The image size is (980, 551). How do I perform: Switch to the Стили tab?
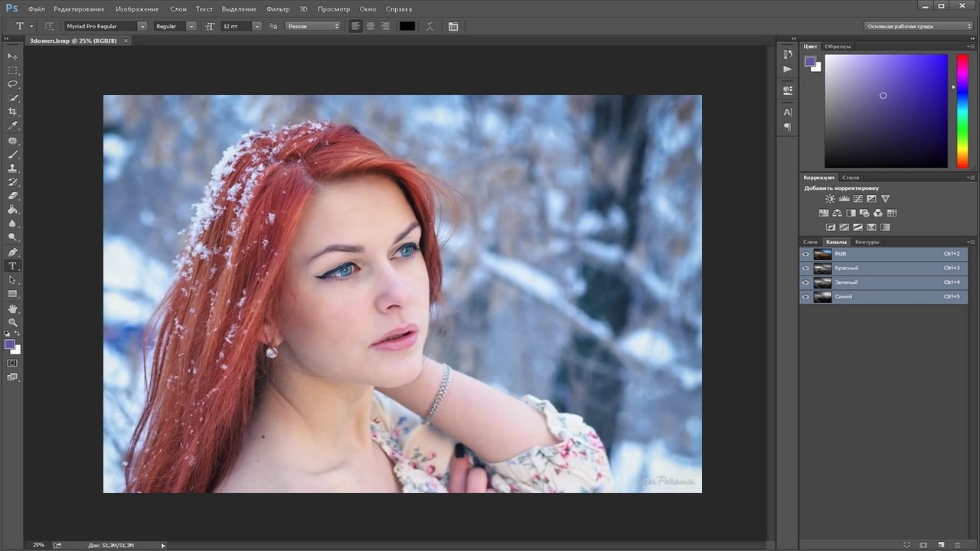851,177
